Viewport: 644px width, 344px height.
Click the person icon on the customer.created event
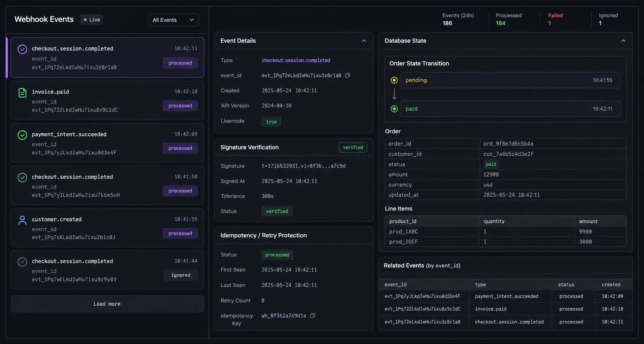pos(23,220)
